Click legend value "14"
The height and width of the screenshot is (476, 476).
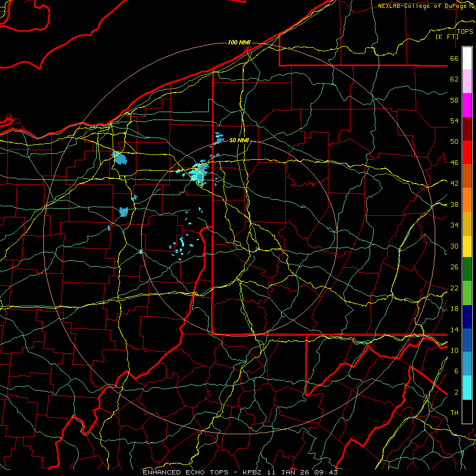(x=454, y=329)
